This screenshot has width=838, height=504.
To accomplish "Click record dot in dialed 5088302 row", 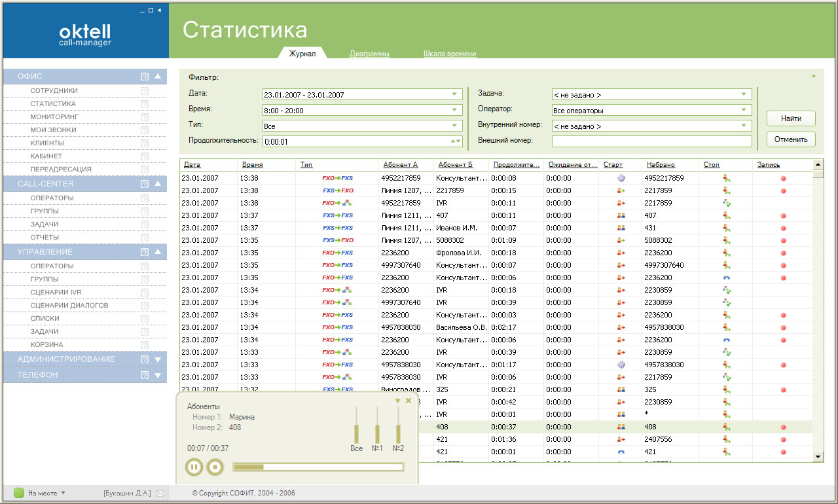I will click(783, 240).
